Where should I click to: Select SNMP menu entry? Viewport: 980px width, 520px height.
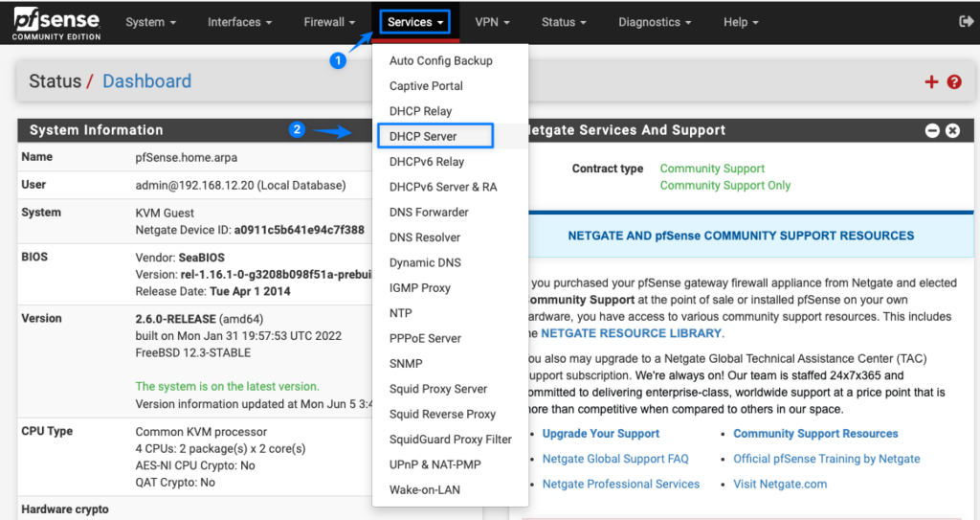[x=450, y=364]
